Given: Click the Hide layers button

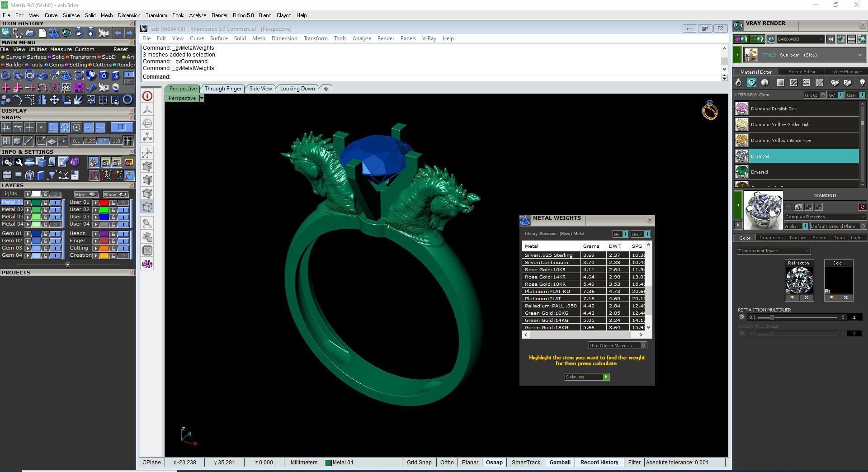Looking at the screenshot, I should [86, 194].
